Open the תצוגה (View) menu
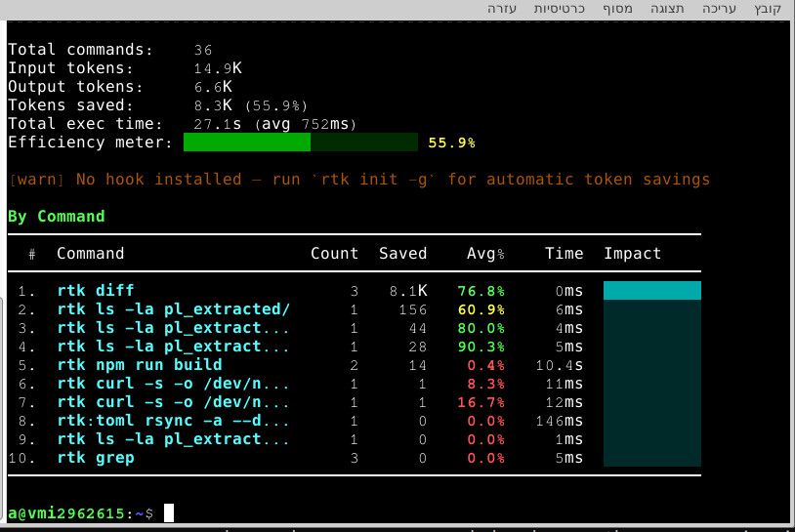Screen dimensions: 795x532 click(x=667, y=9)
